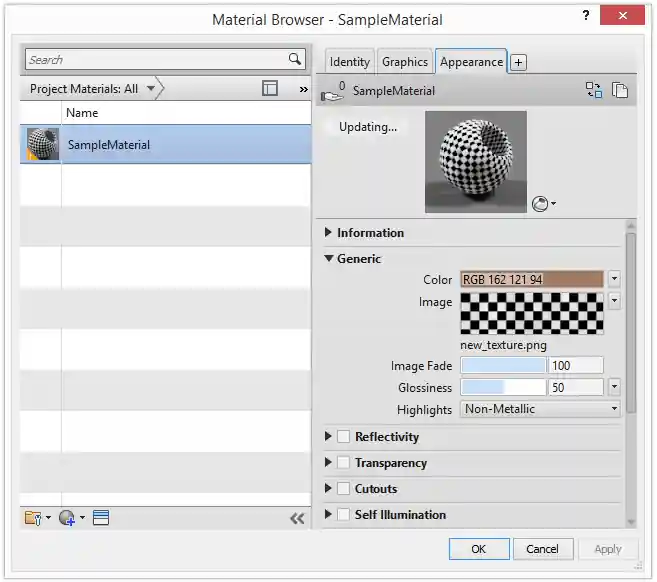Open the asset browser icon
Image resolution: width=657 pixels, height=582 pixels.
tap(101, 518)
